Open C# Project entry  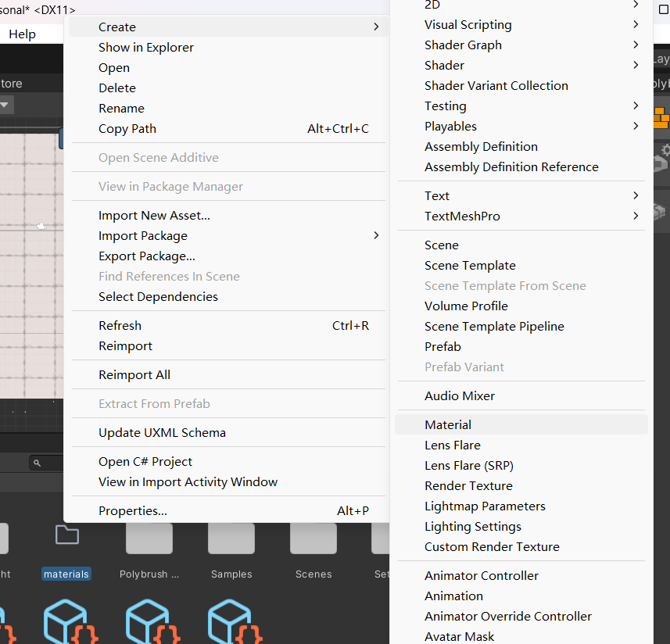pyautogui.click(x=228, y=462)
